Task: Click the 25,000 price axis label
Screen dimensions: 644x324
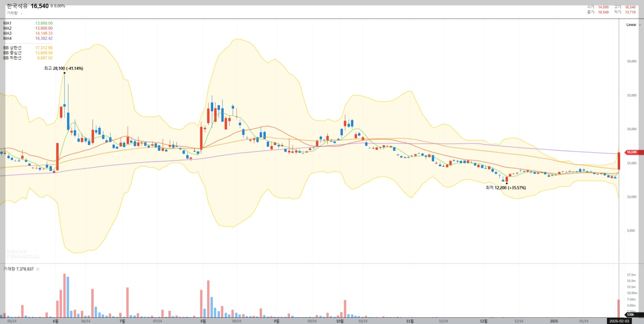Action: (x=632, y=96)
